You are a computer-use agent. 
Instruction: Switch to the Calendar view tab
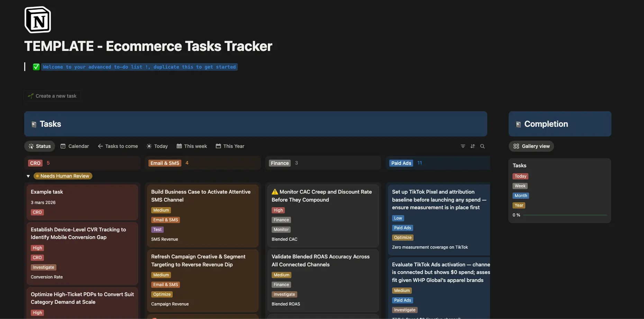75,146
